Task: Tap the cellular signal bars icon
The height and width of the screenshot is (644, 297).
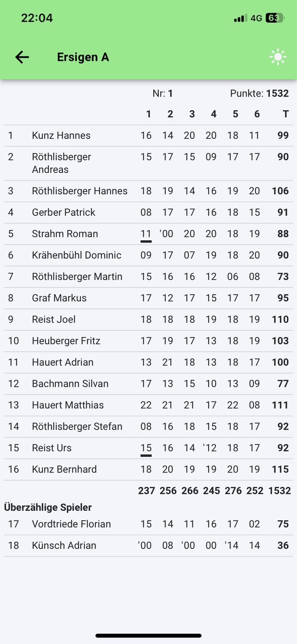Action: [x=240, y=18]
